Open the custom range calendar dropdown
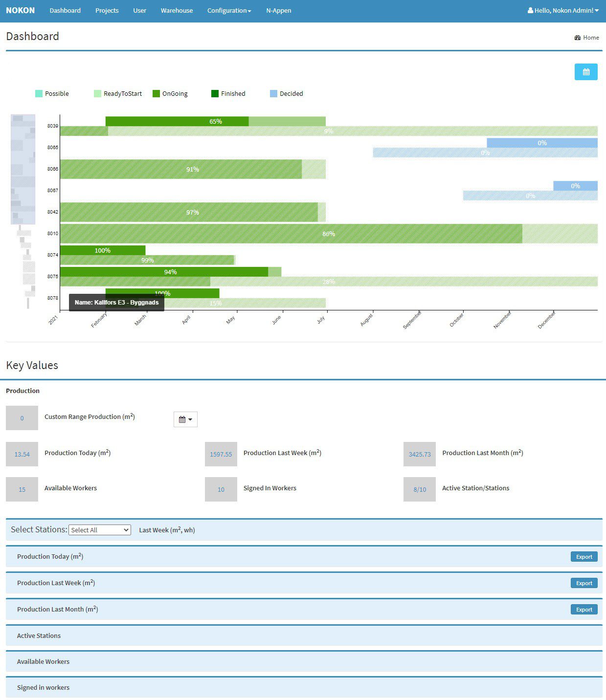 pos(185,419)
